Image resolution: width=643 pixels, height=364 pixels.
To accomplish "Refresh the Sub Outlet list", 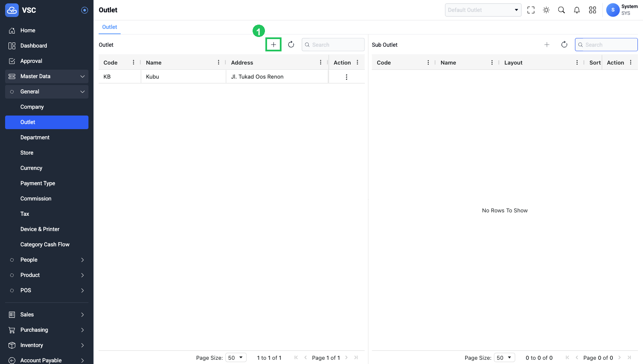I will coord(564,45).
